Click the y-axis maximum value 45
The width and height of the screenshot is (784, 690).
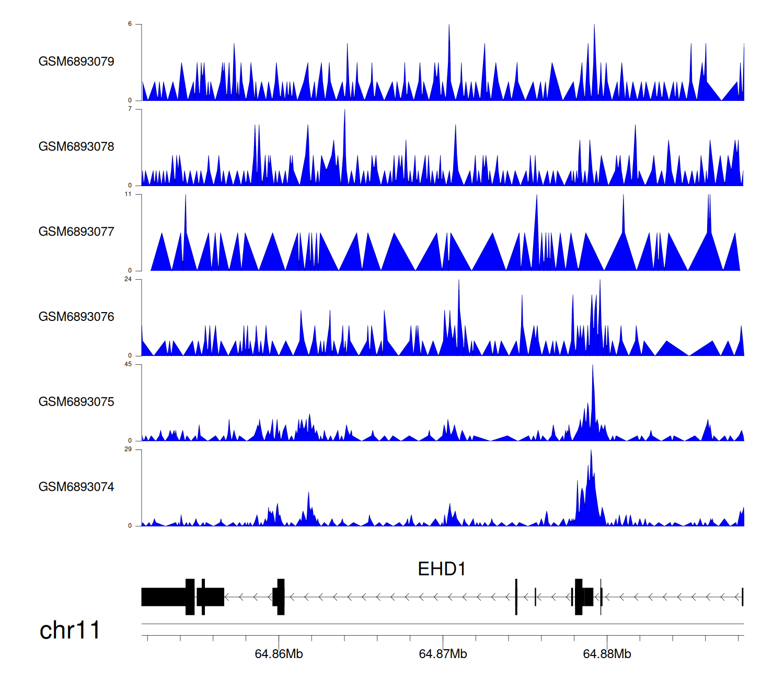128,364
